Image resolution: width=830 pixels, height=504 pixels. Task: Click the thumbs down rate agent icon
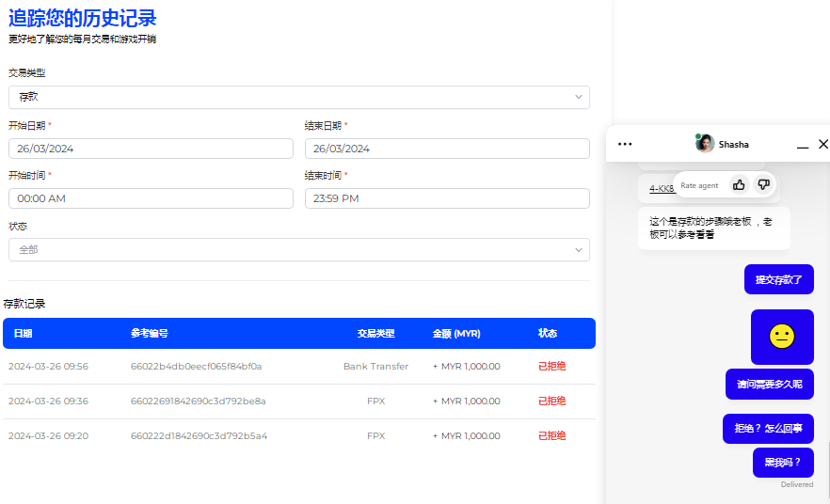[x=763, y=185]
